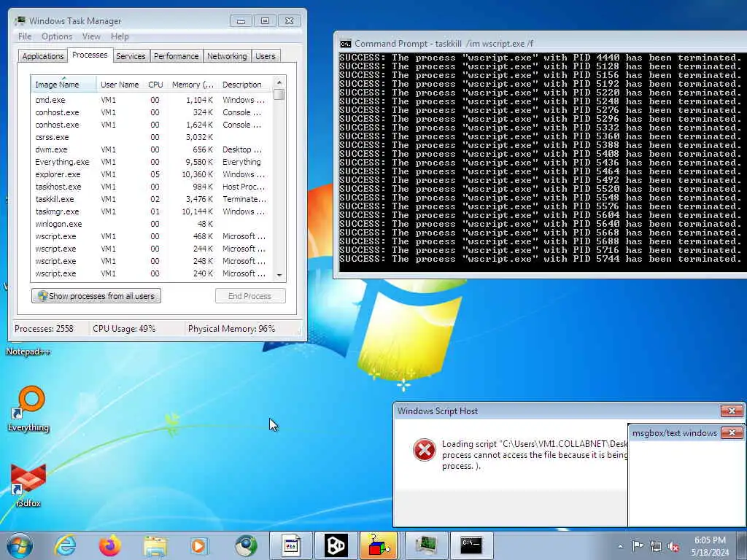Open the clock showing 6:05 PM

pos(710,546)
